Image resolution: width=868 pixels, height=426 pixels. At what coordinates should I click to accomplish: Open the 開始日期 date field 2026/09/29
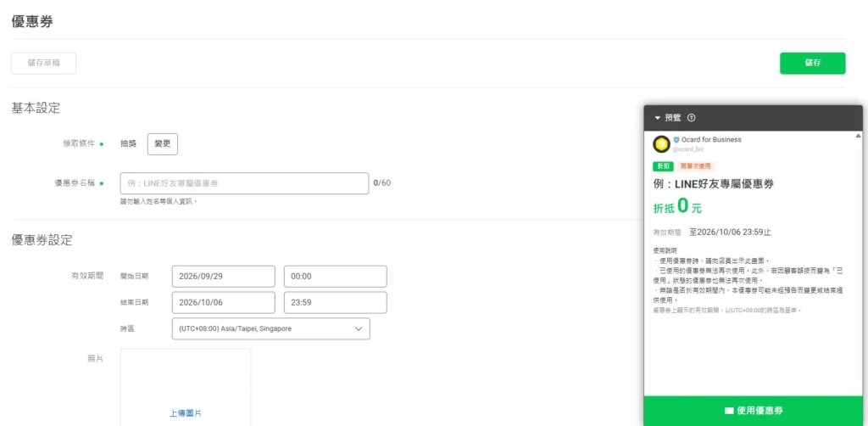(x=224, y=277)
